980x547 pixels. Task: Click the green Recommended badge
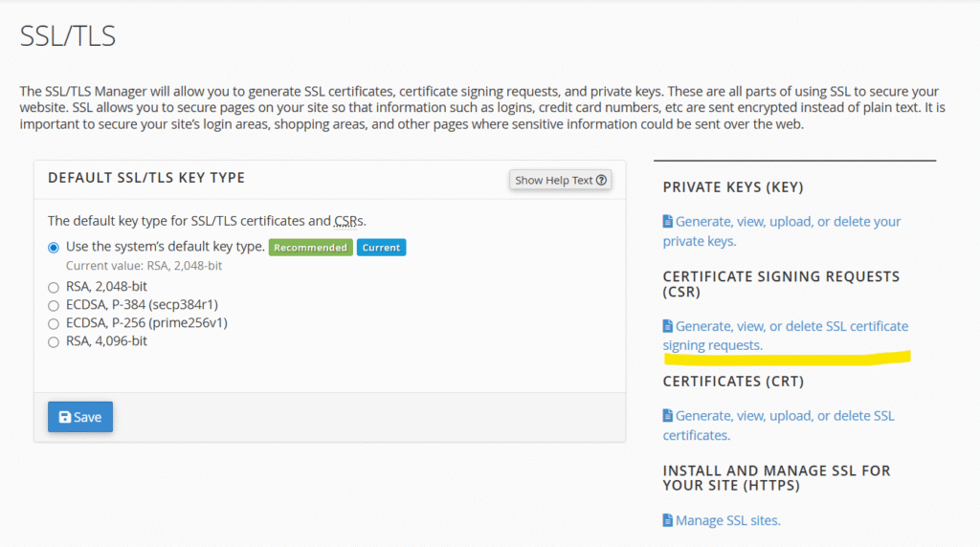(311, 248)
